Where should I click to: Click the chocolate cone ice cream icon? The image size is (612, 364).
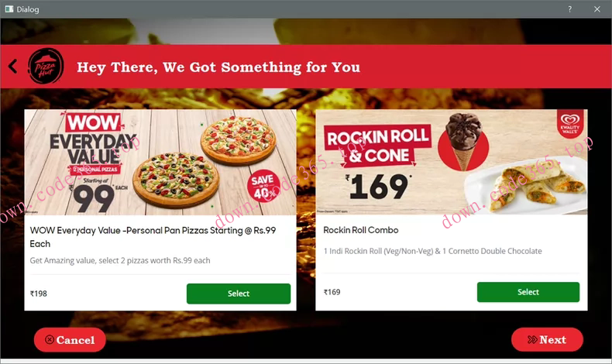[x=463, y=142]
